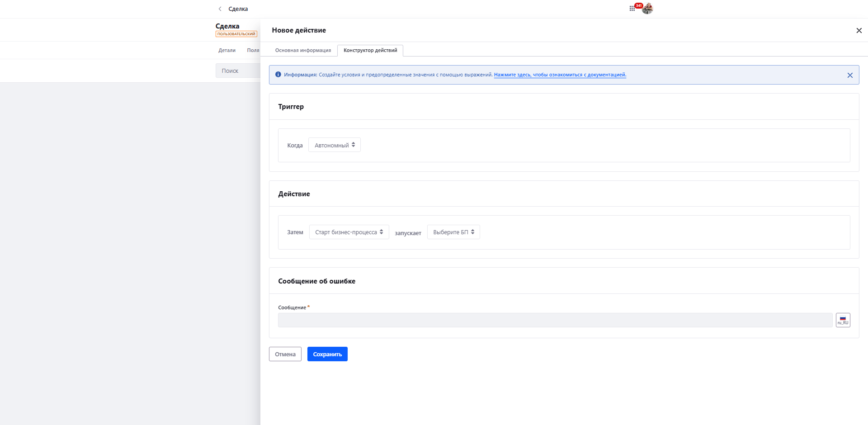Select the Конструктор действий tab
The width and height of the screenshot is (868, 425).
point(370,50)
